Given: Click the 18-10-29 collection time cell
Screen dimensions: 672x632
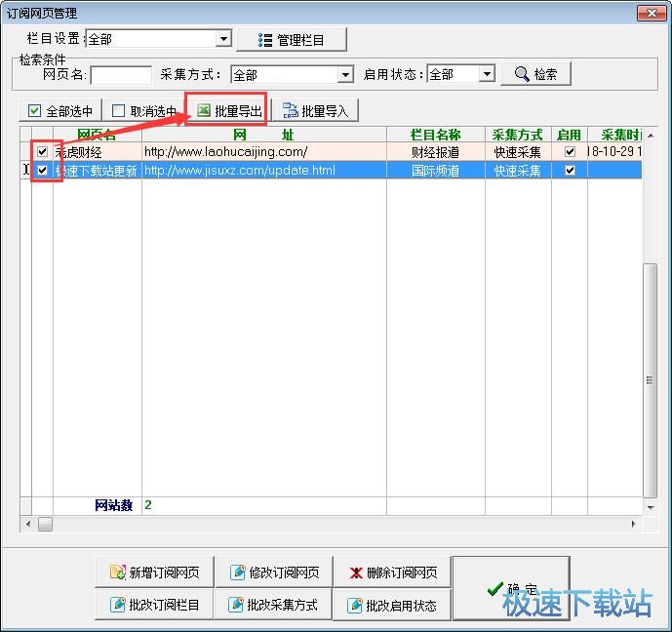Looking at the screenshot, I should pos(614,152).
